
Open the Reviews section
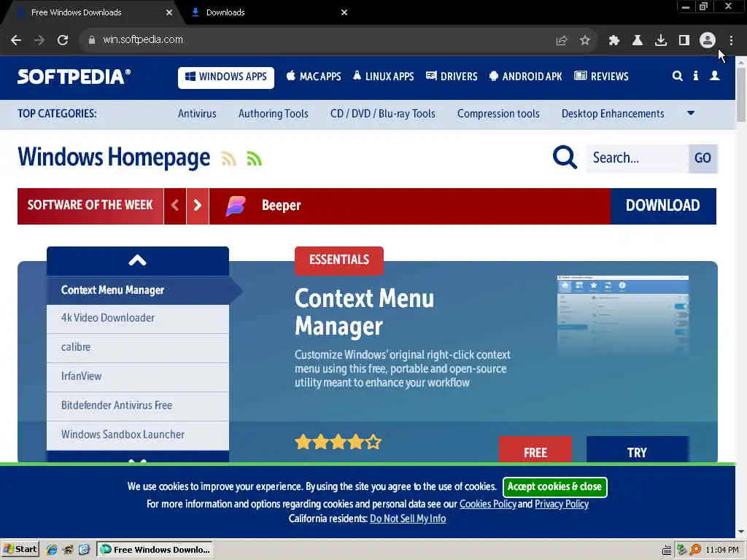point(601,76)
